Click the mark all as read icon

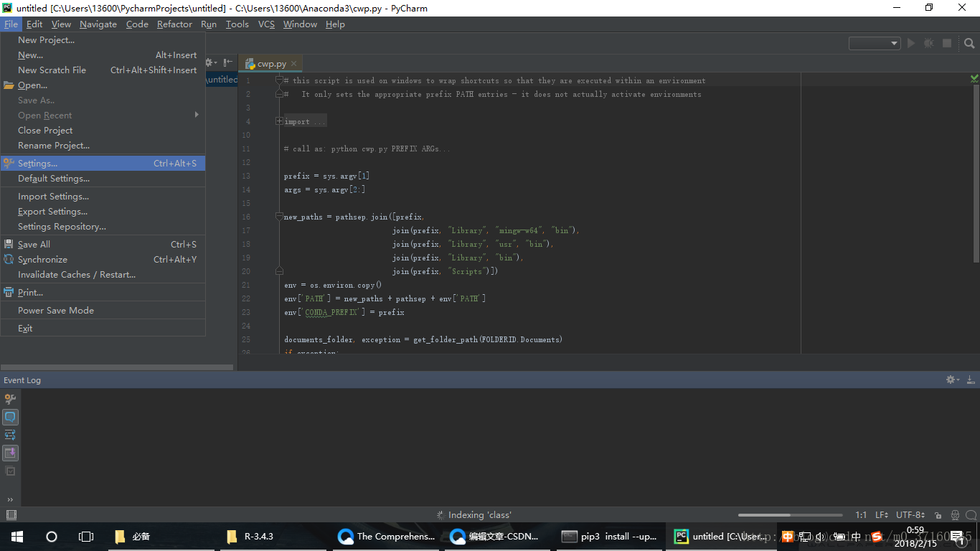point(10,471)
